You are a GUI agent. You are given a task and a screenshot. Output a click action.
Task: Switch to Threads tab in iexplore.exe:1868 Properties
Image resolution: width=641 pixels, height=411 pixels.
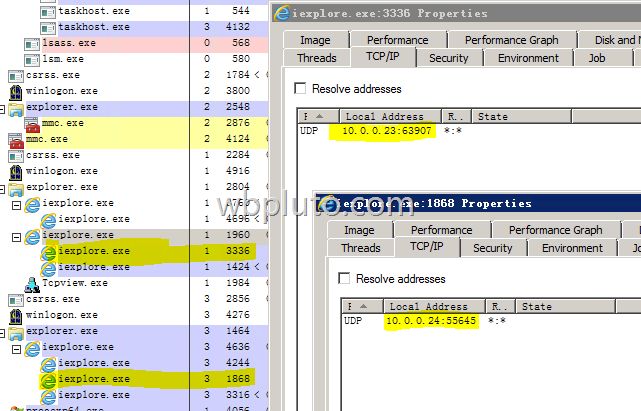click(x=361, y=248)
